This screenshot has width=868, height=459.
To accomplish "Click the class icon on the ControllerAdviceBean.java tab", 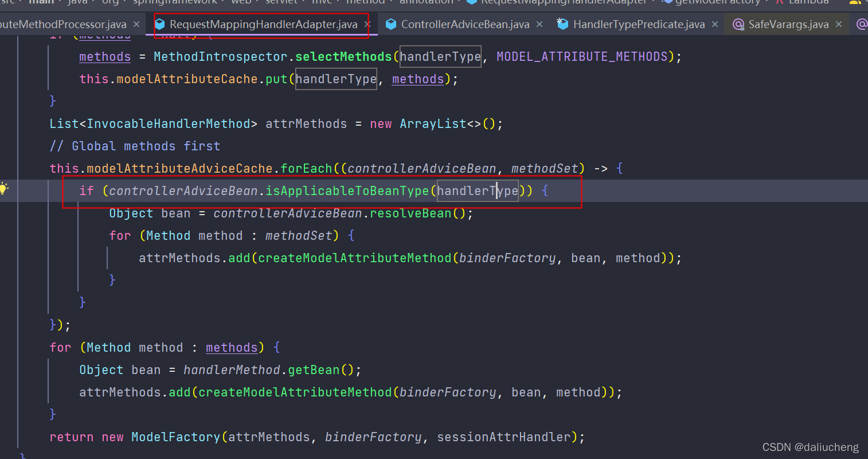I will tap(391, 24).
